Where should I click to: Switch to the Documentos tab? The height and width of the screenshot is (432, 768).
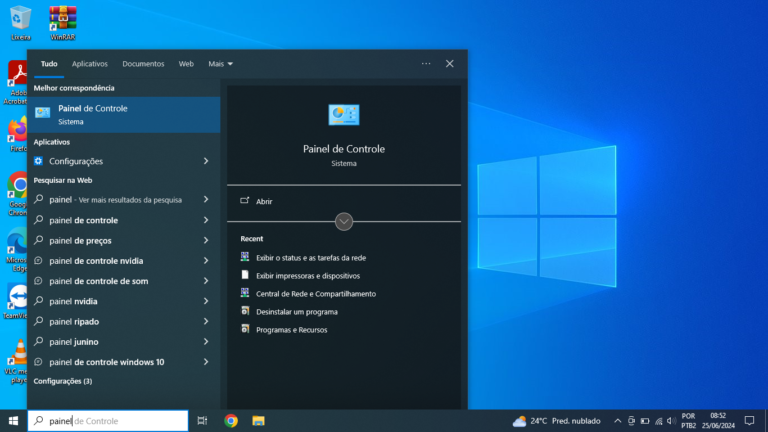tap(143, 64)
